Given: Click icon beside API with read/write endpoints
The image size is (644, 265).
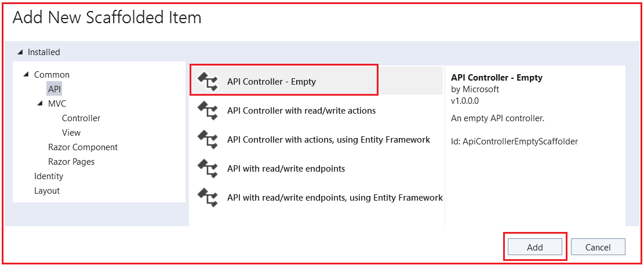Looking at the screenshot, I should tap(208, 168).
